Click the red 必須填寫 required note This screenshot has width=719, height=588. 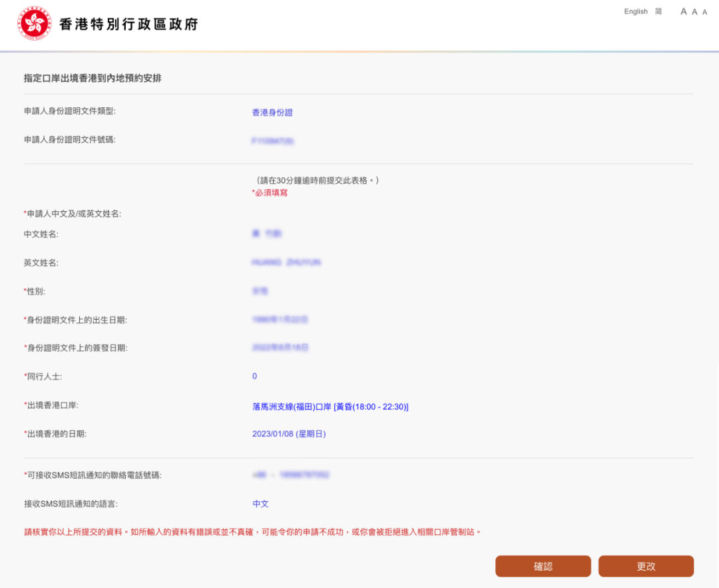click(270, 192)
